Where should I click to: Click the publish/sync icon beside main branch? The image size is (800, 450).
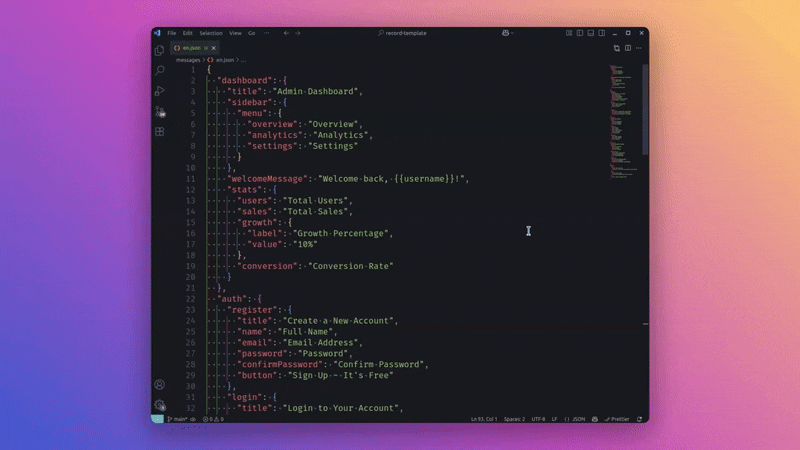(x=193, y=419)
